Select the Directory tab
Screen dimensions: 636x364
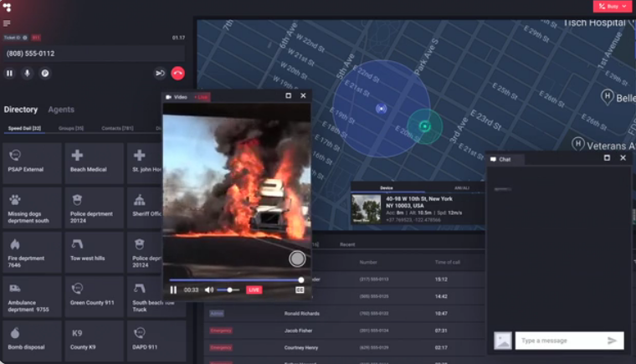pyautogui.click(x=21, y=110)
